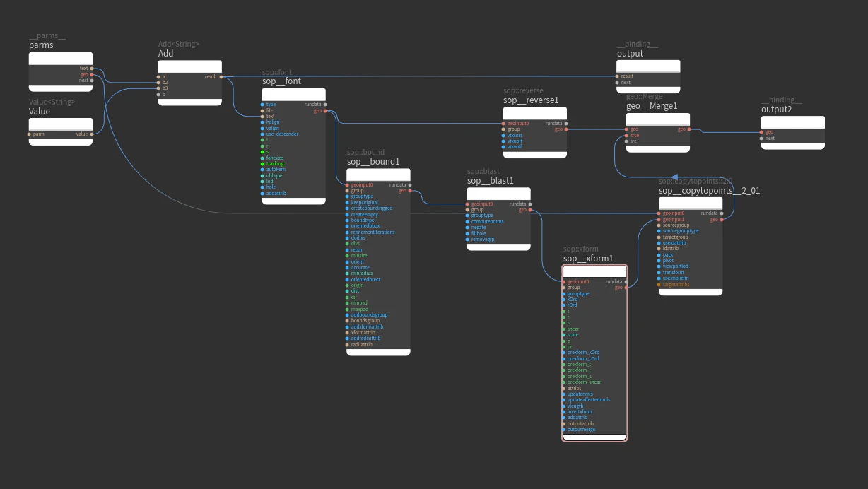Screen dimensions: 868x489
Task: Click the result output port on Add
Action: tap(221, 76)
